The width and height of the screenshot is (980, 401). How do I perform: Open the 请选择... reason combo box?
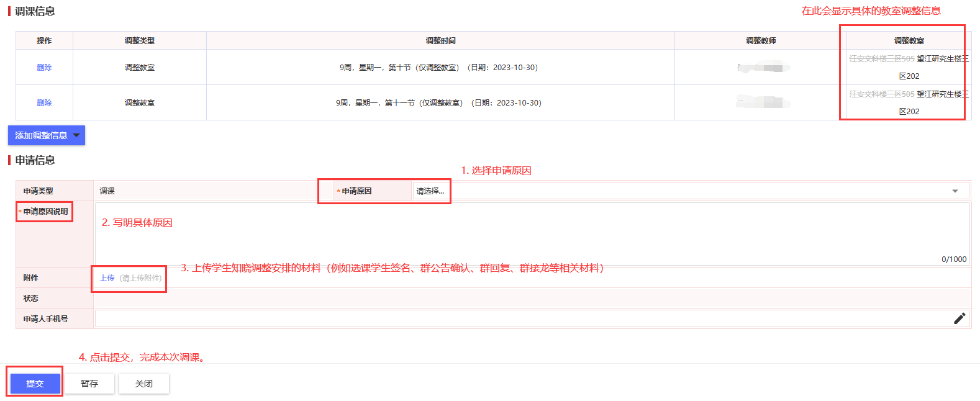pyautogui.click(x=430, y=191)
